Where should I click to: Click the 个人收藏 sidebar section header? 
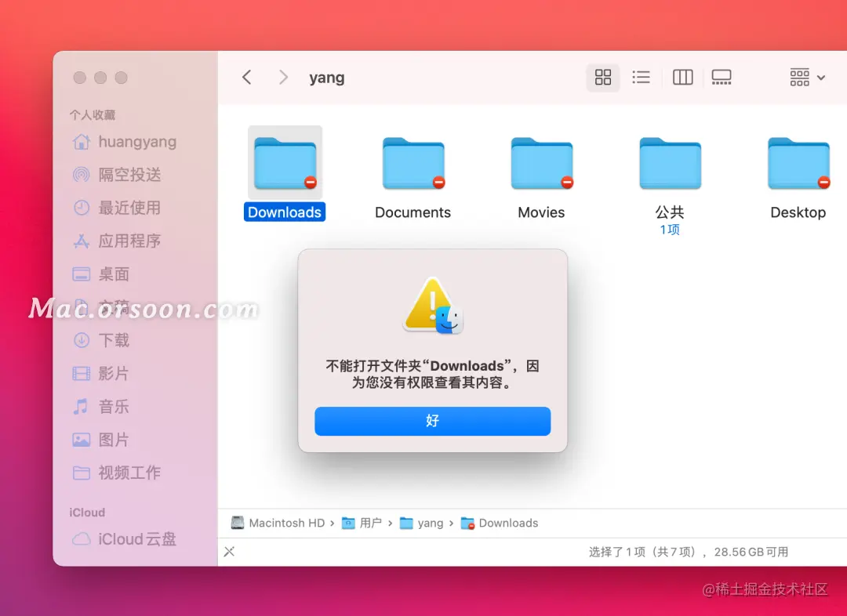[93, 115]
